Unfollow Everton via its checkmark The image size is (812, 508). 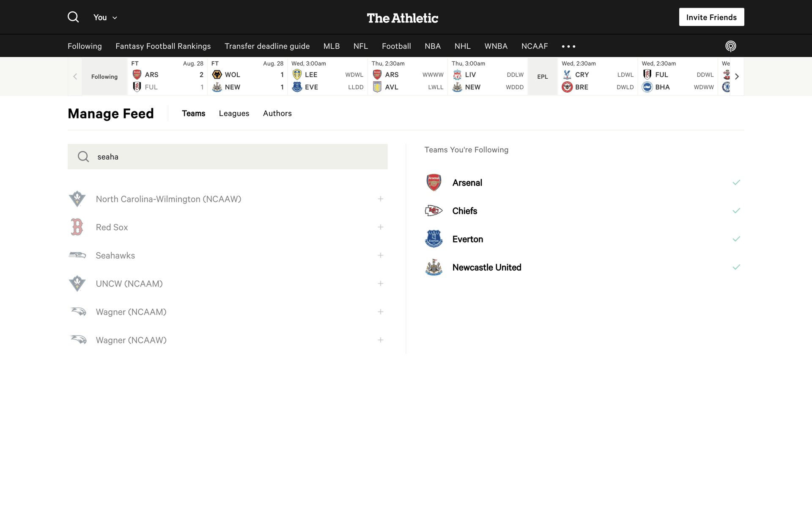(x=736, y=239)
